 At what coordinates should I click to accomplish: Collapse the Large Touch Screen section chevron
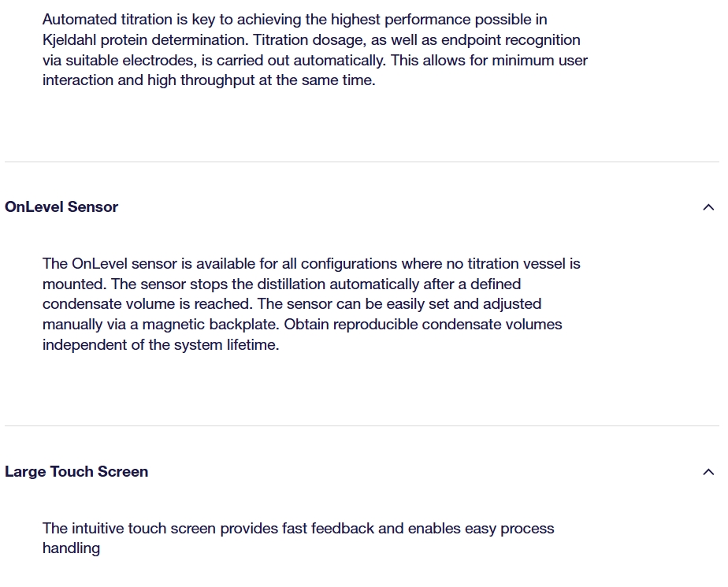pyautogui.click(x=708, y=472)
